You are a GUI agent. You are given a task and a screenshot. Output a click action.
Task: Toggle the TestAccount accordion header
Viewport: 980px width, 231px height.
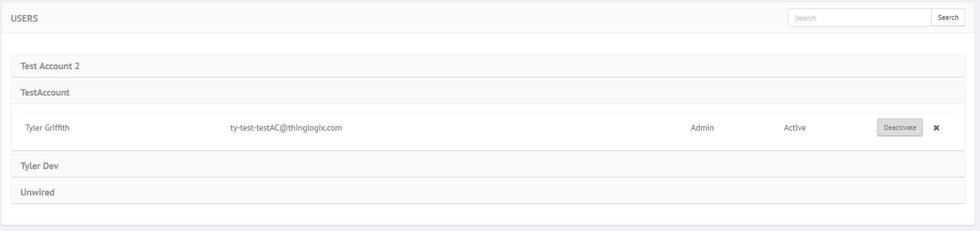click(488, 93)
